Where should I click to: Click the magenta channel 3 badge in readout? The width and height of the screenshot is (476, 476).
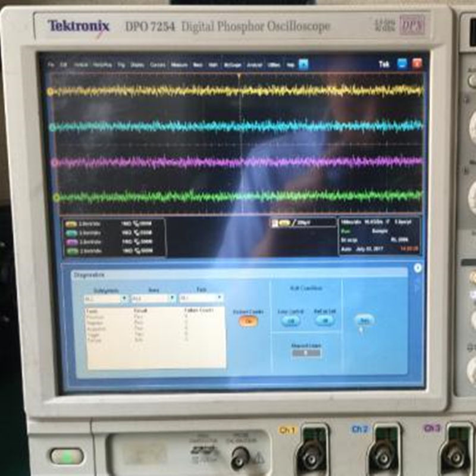pos(71,242)
